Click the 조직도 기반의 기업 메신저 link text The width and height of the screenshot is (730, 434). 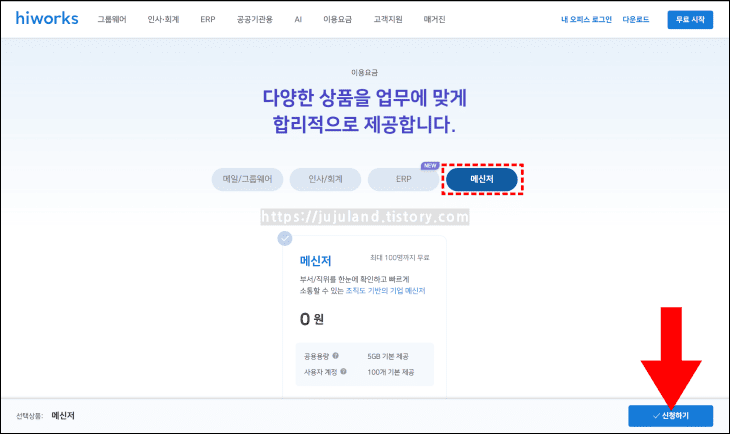tap(385, 291)
